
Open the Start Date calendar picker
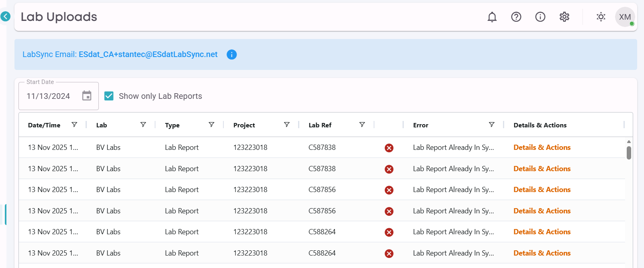coord(87,96)
